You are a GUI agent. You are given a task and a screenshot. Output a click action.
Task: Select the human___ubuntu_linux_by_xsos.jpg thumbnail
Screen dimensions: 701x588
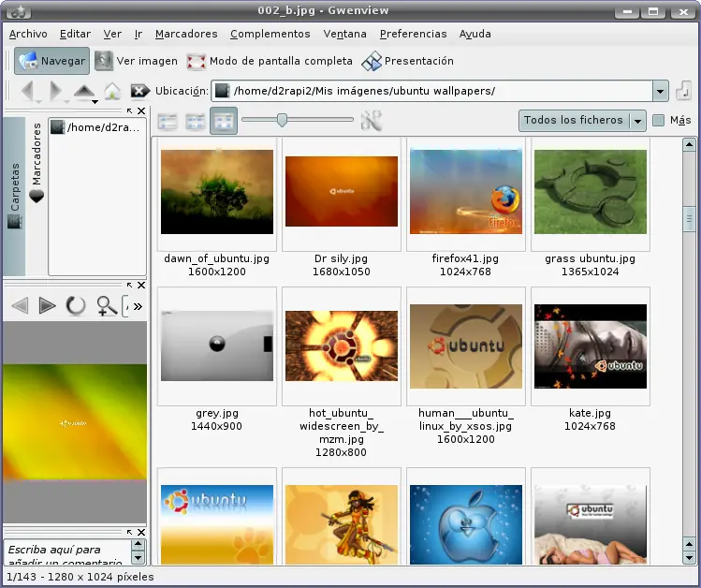(466, 346)
